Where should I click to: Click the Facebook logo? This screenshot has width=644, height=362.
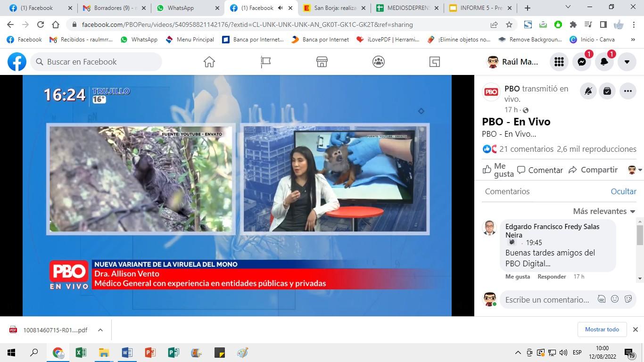tap(17, 62)
